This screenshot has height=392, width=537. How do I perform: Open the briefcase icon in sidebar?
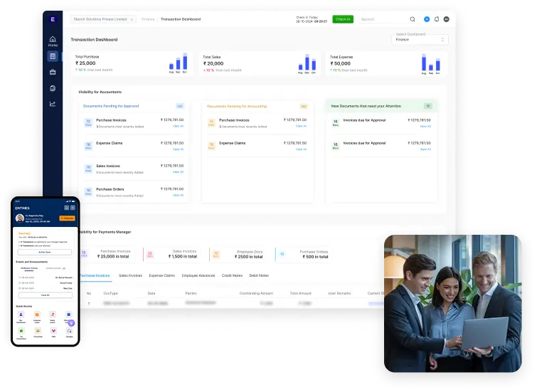coord(53,72)
